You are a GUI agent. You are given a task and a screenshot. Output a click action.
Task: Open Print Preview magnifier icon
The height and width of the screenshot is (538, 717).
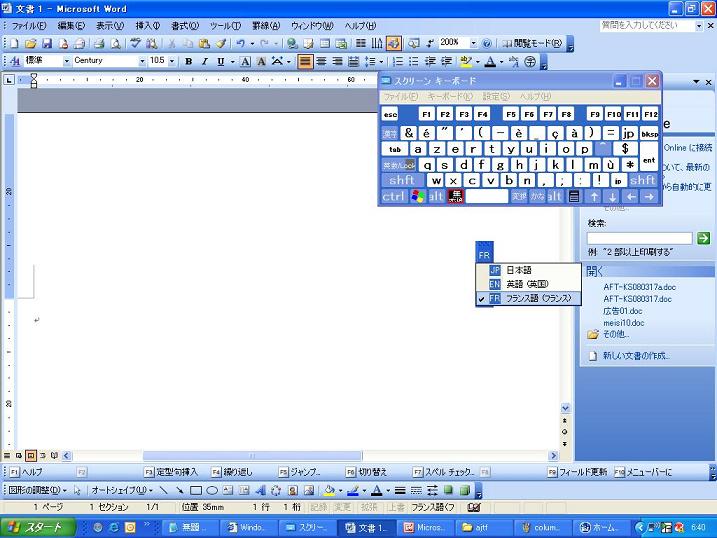[x=116, y=43]
